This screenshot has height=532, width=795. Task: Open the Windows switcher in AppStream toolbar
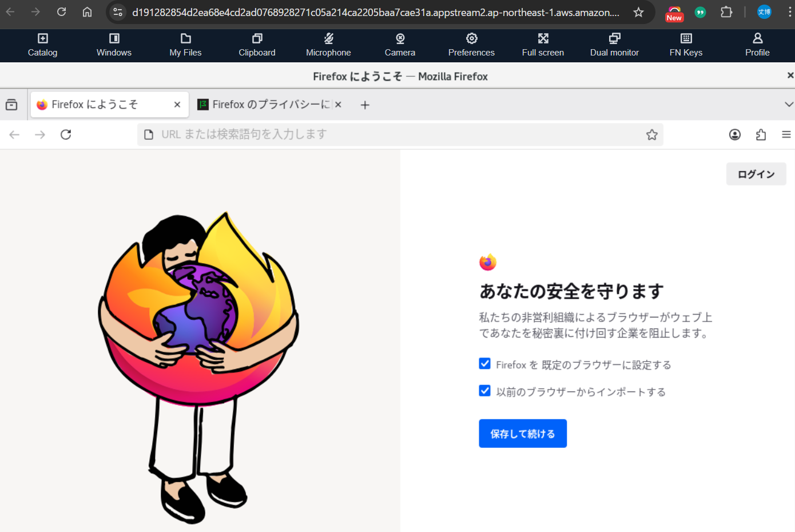point(114,45)
